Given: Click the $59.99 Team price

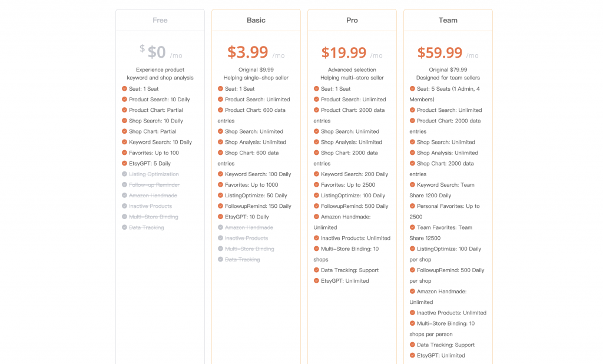Looking at the screenshot, I should 440,52.
